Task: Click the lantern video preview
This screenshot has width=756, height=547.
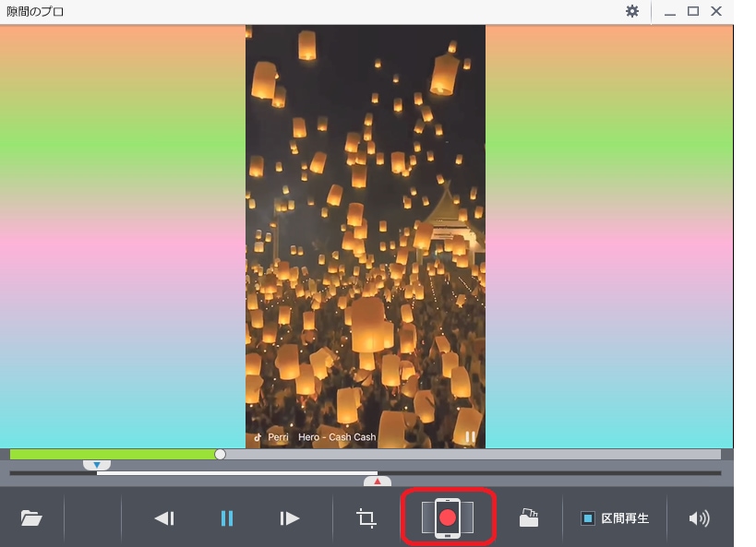Action: tap(365, 237)
